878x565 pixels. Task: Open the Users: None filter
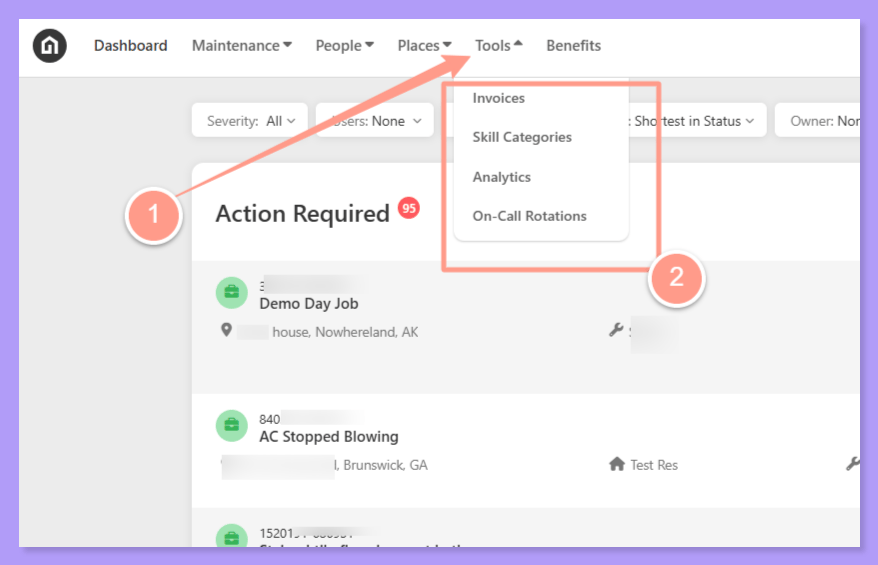coord(375,120)
